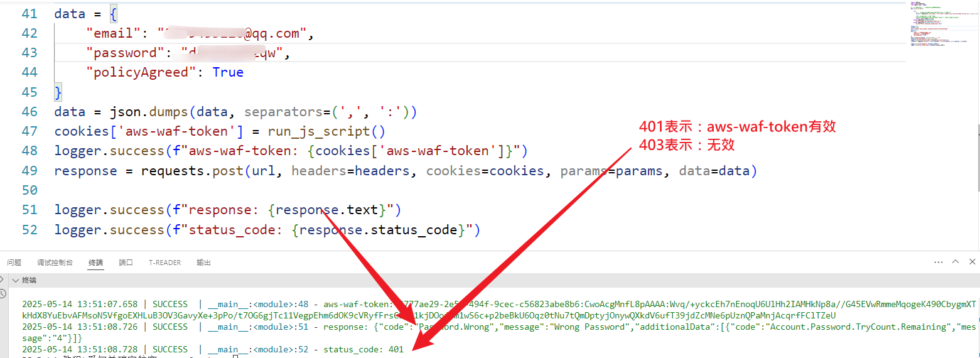Screen dimensions: 980x358
Task: Switch to the 问题 tab
Action: pyautogui.click(x=14, y=263)
